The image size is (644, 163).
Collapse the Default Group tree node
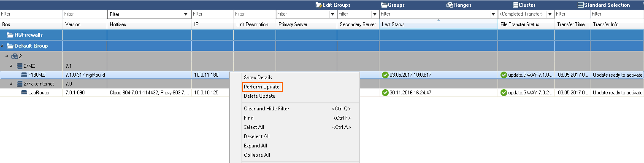click(x=3, y=46)
